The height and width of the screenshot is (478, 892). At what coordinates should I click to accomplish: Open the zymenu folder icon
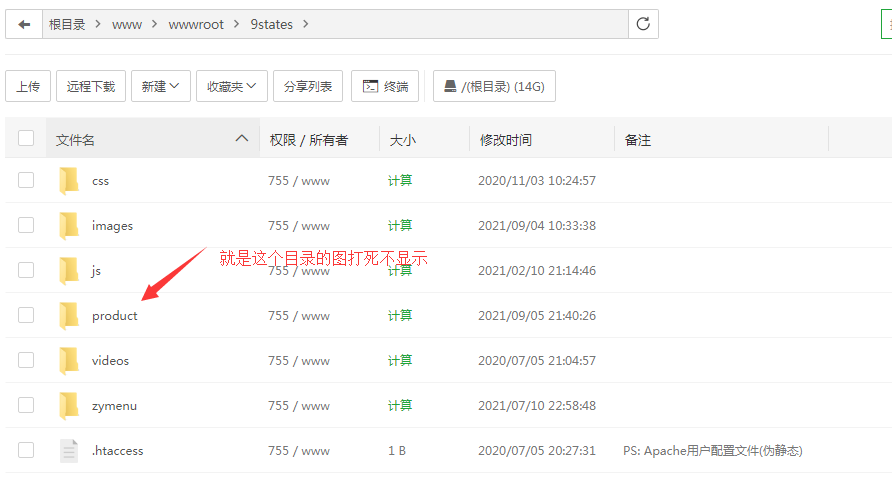pyautogui.click(x=69, y=406)
